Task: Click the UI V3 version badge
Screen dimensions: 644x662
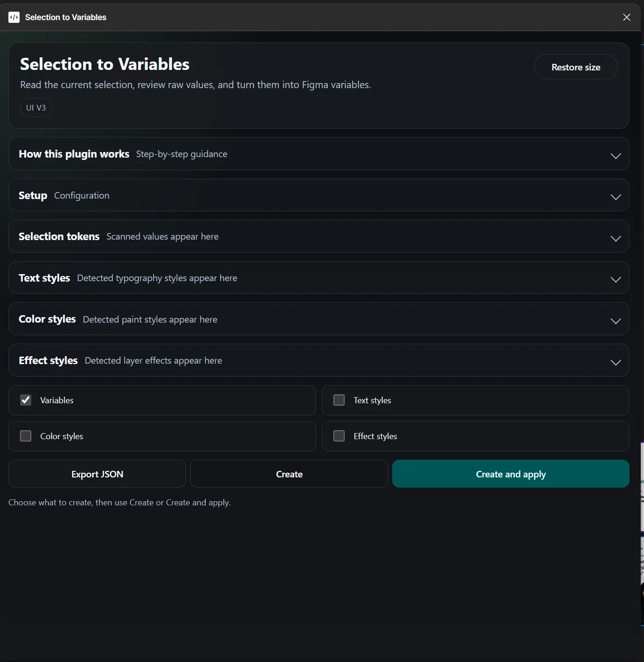Action: tap(36, 108)
